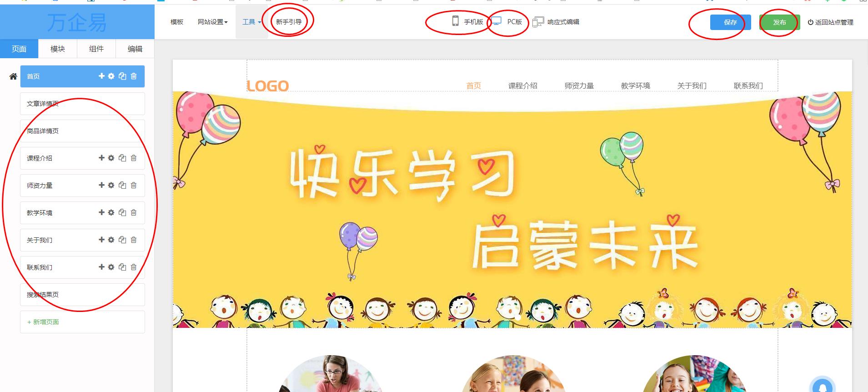Select the 搜索结果页 page row

point(82,295)
